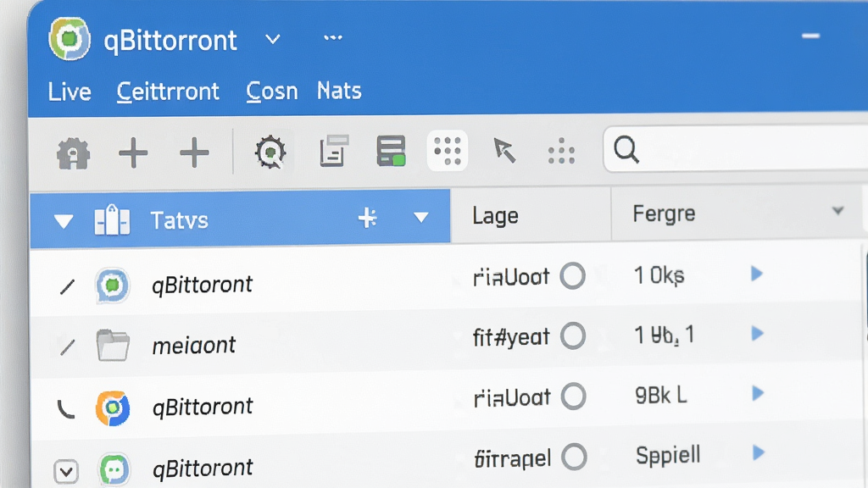Viewport: 868px width, 488px height.
Task: Open the Live menu
Action: pos(70,91)
